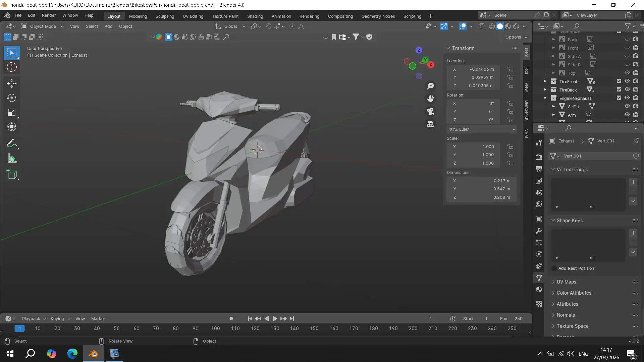Open the Modifiers wrench properties tab
The width and height of the screenshot is (644, 362).
[539, 231]
